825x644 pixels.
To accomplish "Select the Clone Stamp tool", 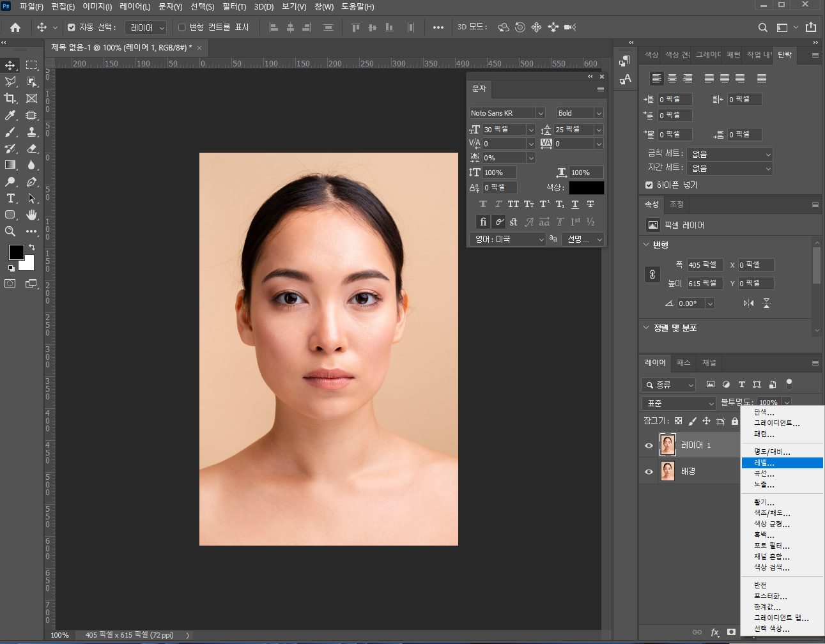I will click(31, 132).
